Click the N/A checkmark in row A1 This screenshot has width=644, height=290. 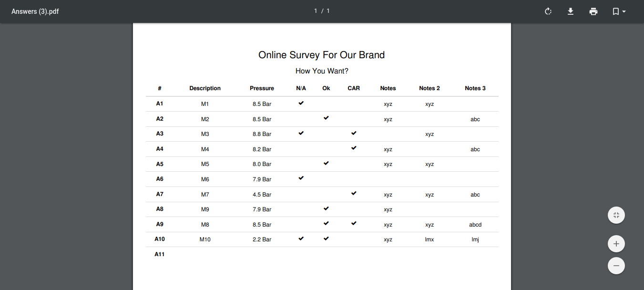[301, 103]
